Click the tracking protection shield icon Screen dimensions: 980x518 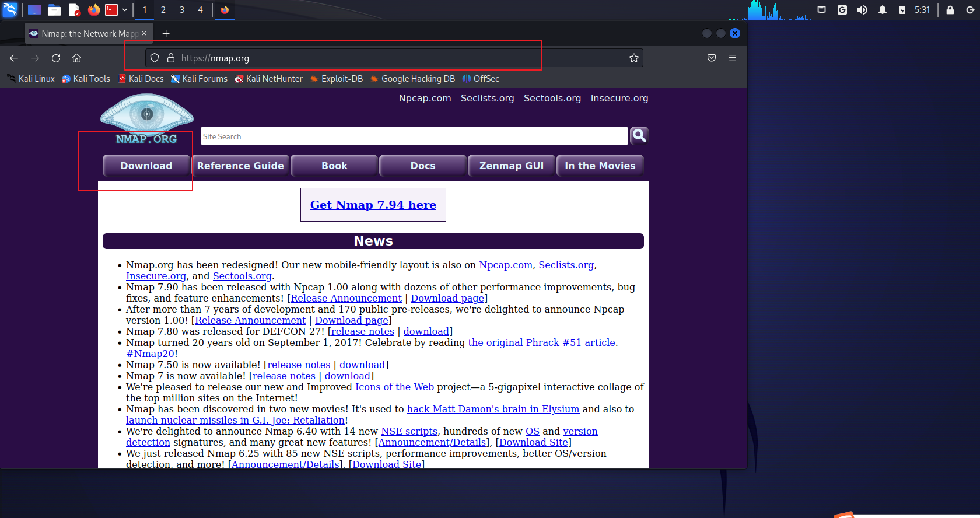point(155,58)
